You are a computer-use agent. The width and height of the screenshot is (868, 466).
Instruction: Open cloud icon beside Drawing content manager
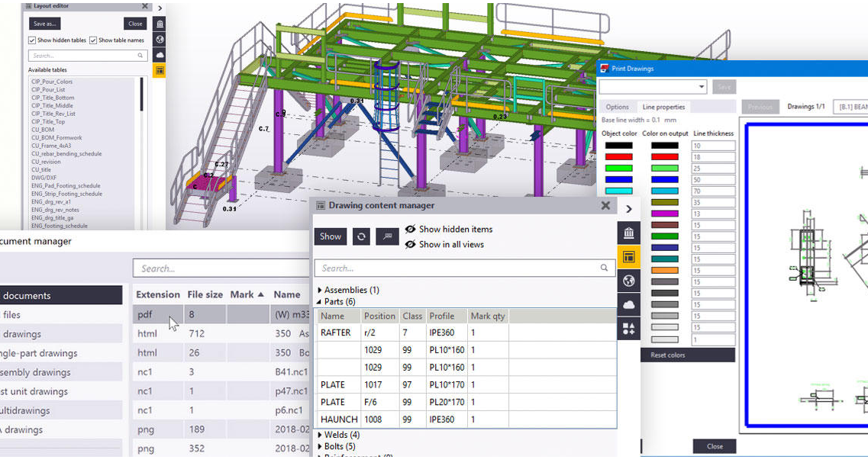click(629, 304)
